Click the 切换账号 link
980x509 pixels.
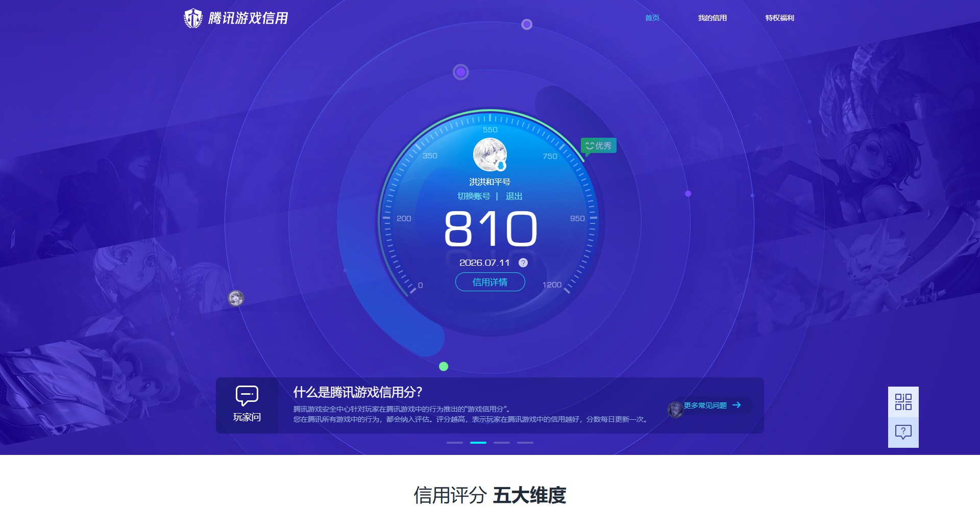(x=474, y=196)
